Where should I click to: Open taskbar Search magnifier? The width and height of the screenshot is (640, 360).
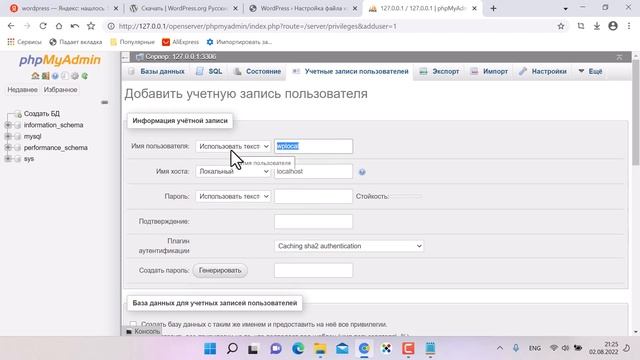tap(232, 349)
